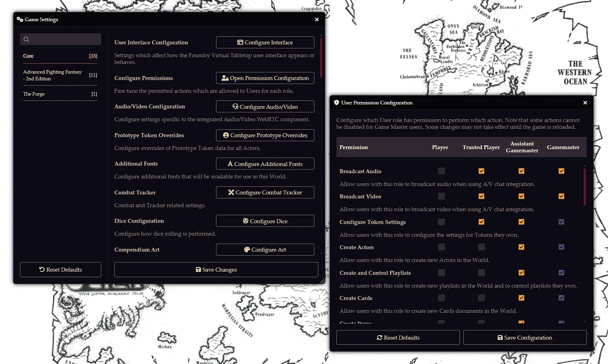This screenshot has width=608, height=364.
Task: Click Save Changes in Game Settings
Action: tap(216, 270)
